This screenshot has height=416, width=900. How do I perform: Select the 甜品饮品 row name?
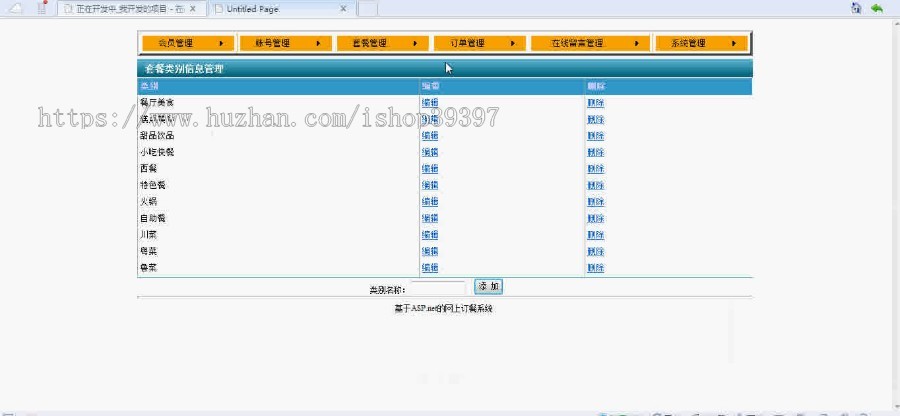[x=157, y=135]
